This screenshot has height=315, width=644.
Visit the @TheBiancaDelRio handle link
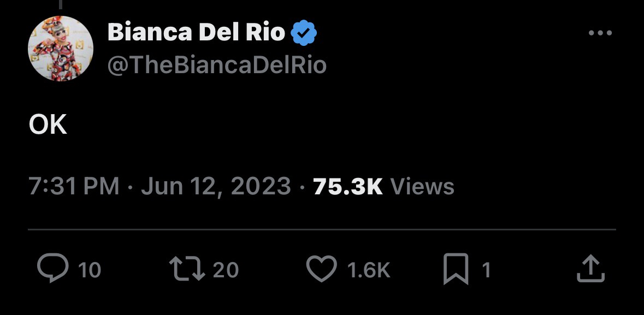[x=217, y=66]
